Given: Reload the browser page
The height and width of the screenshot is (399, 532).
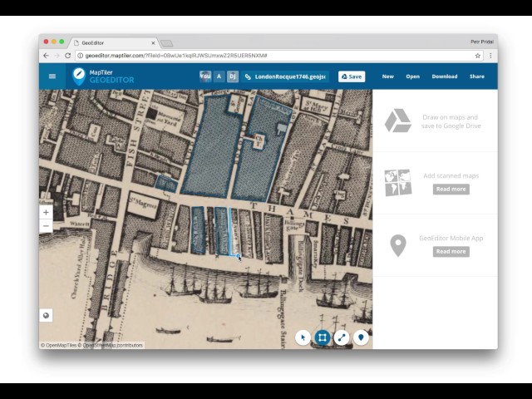Looking at the screenshot, I should (x=68, y=56).
